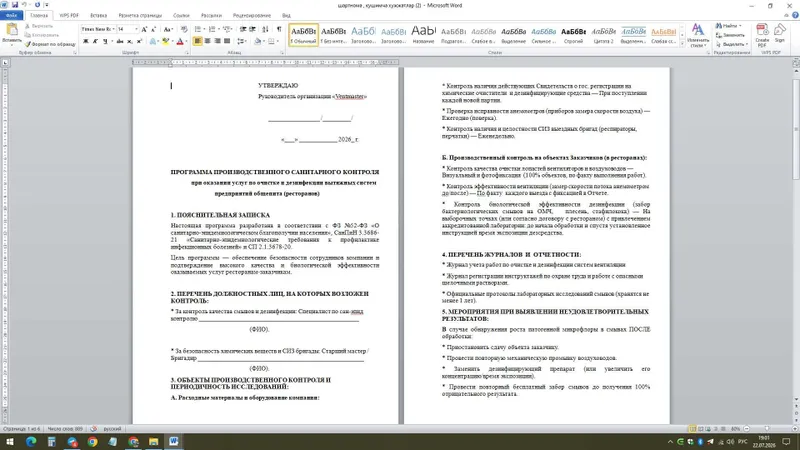Viewport: 800px width, 450px height.
Task: Align text right
Action: [x=217, y=41]
